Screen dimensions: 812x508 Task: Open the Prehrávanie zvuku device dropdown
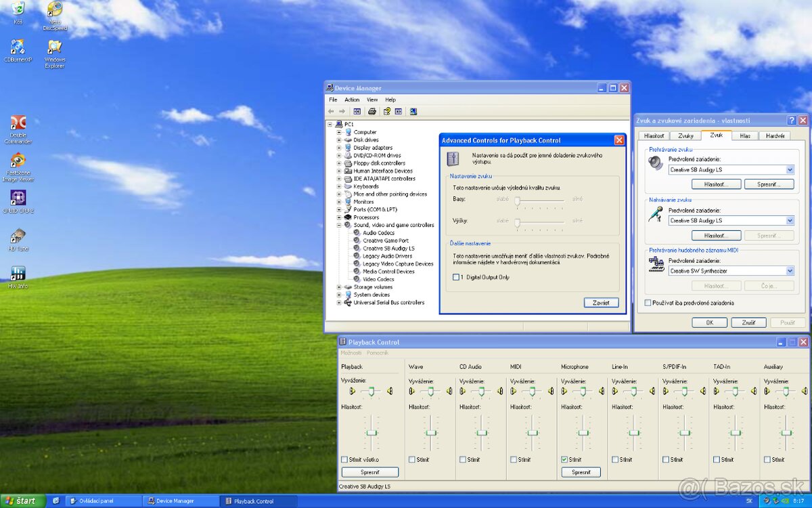point(790,170)
